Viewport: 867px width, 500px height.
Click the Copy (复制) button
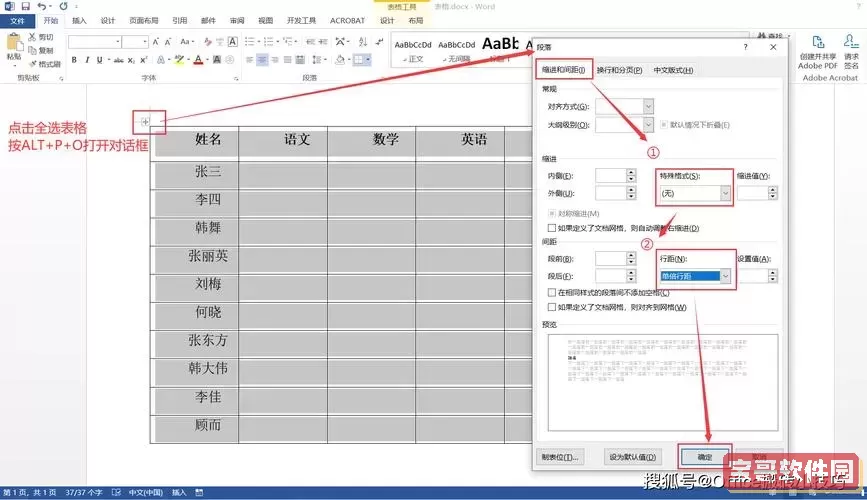pyautogui.click(x=41, y=50)
